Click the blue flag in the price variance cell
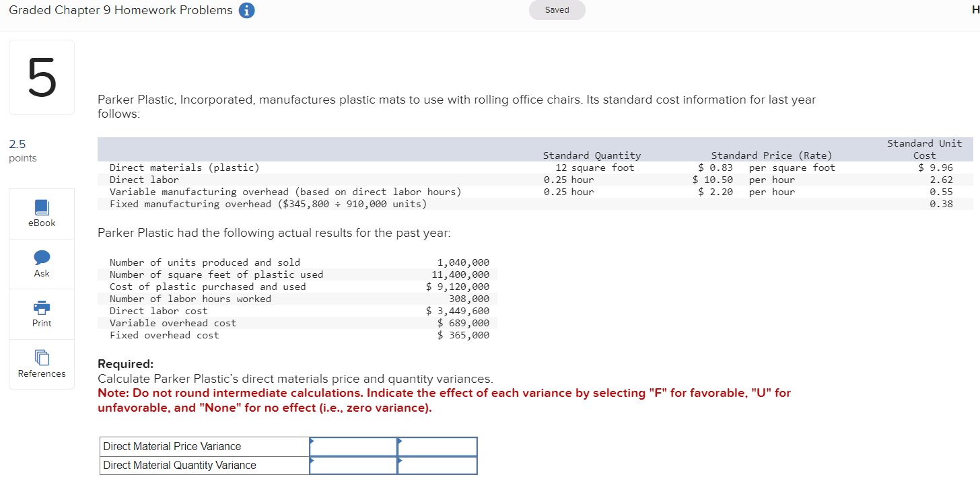This screenshot has width=980, height=477. tap(312, 442)
